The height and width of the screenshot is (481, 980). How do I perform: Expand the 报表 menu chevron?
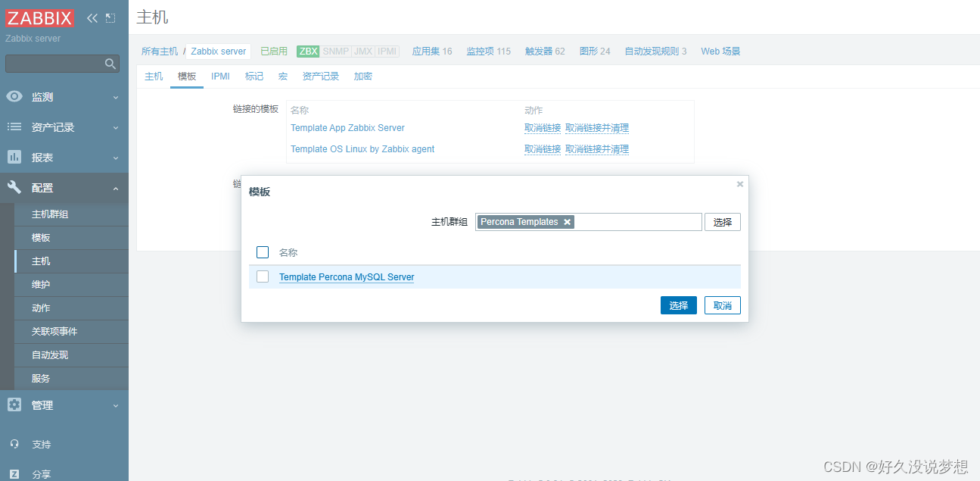coord(116,158)
